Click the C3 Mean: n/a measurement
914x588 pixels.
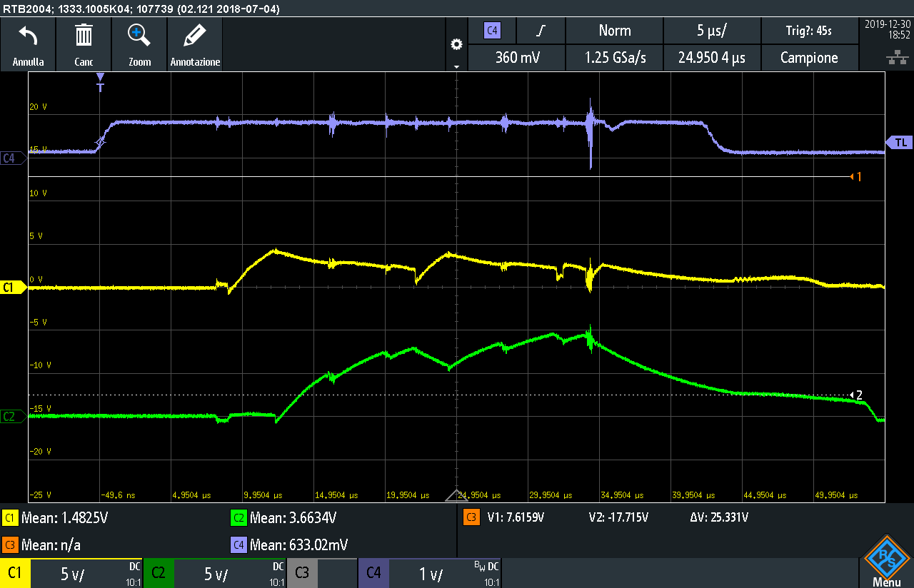41,545
